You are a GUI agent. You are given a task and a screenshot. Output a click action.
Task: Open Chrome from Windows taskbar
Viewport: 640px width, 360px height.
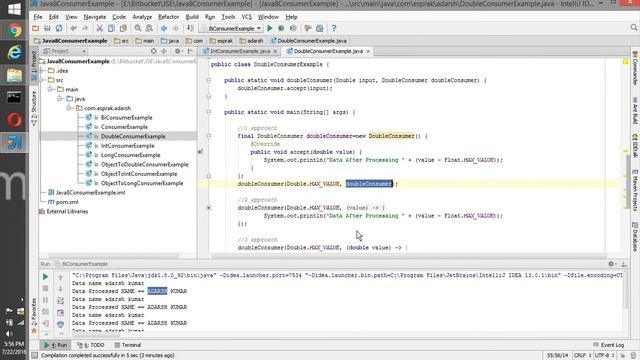click(x=14, y=31)
